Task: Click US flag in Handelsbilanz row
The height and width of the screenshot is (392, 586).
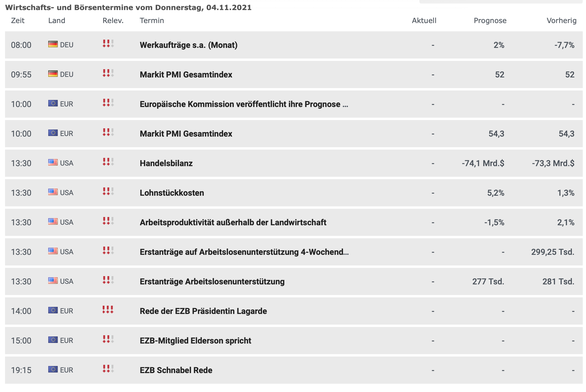Action: click(x=53, y=162)
